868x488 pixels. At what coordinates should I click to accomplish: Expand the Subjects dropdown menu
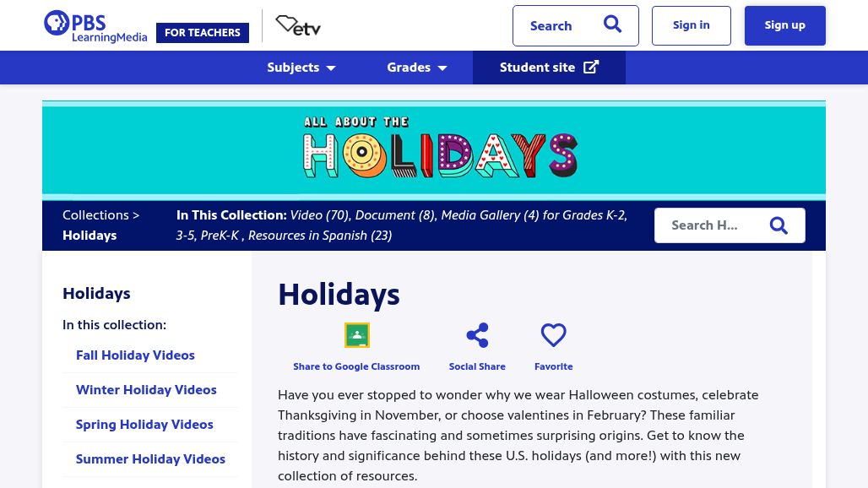click(301, 68)
